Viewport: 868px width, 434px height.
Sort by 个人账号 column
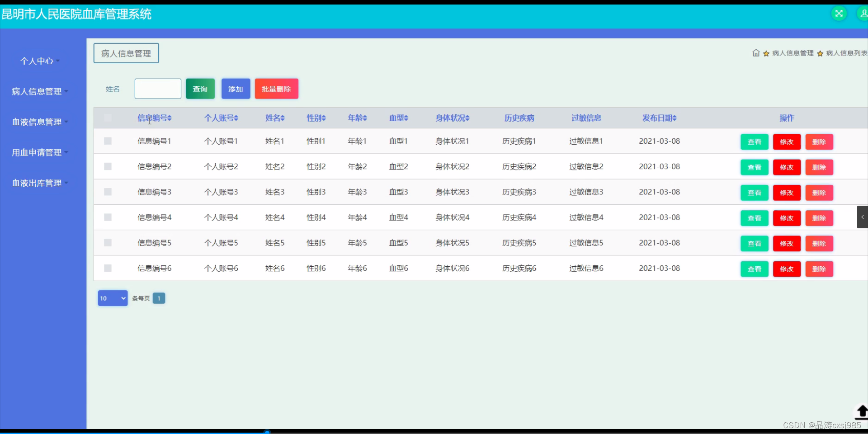click(221, 118)
